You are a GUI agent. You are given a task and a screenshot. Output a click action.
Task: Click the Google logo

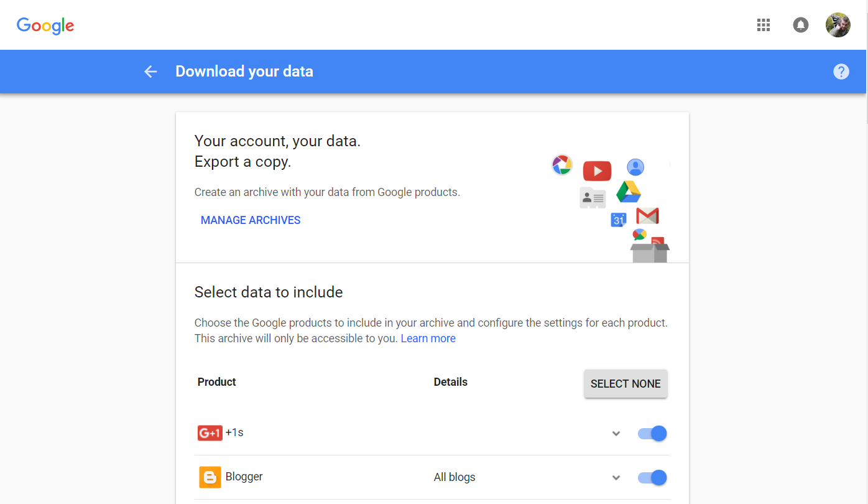click(x=45, y=26)
